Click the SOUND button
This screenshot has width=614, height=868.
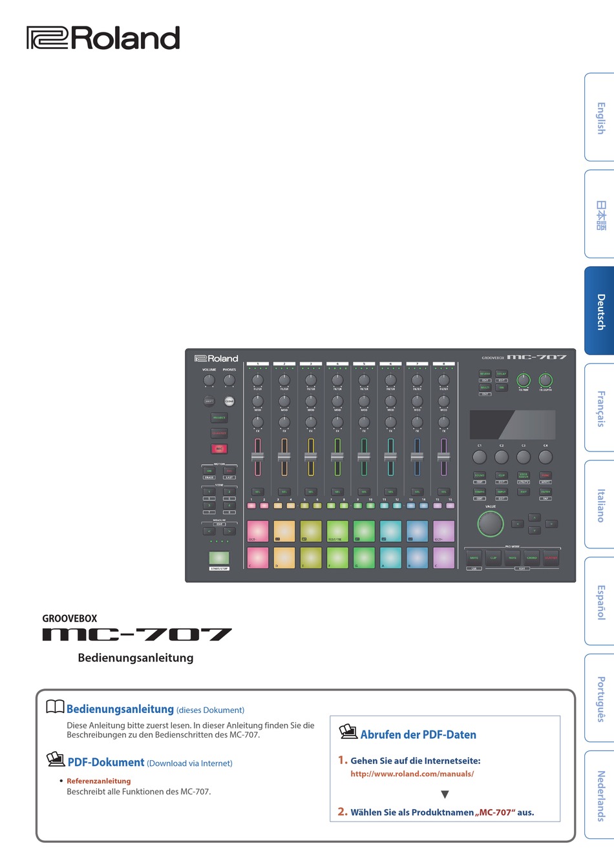(480, 475)
